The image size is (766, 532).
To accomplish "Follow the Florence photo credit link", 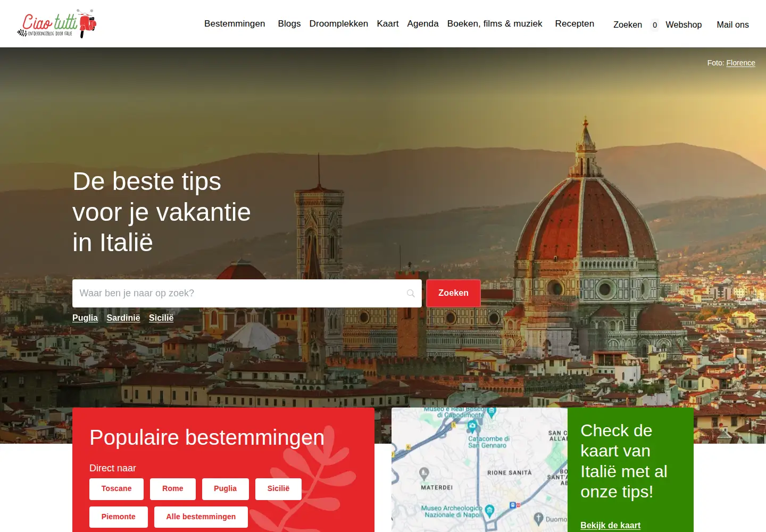I will tap(740, 63).
